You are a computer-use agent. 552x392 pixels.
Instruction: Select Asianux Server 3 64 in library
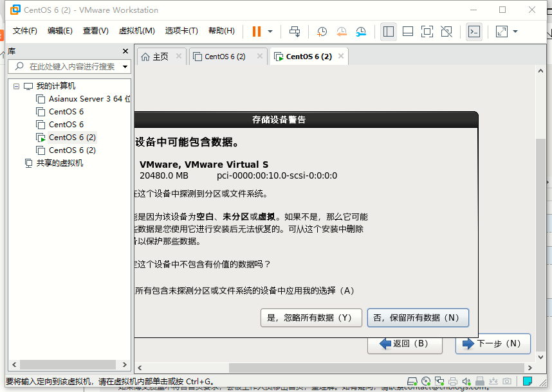(x=83, y=99)
